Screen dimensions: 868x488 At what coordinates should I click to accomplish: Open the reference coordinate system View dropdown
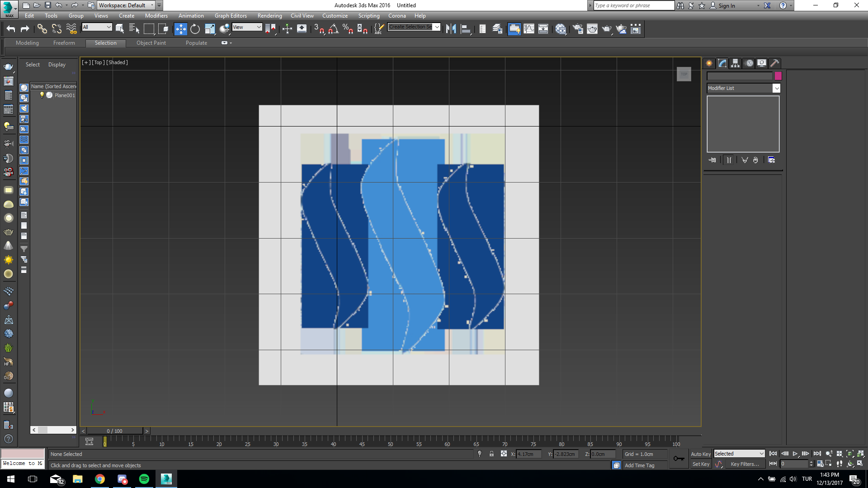[247, 27]
